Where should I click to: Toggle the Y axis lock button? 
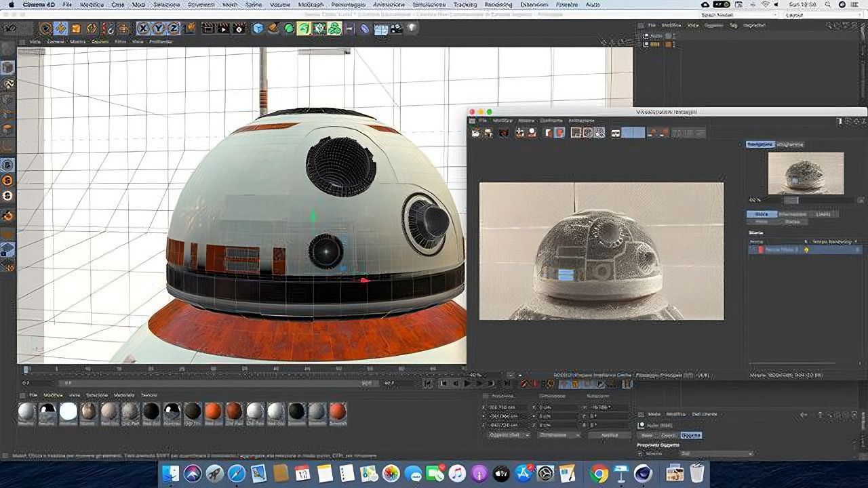click(158, 28)
